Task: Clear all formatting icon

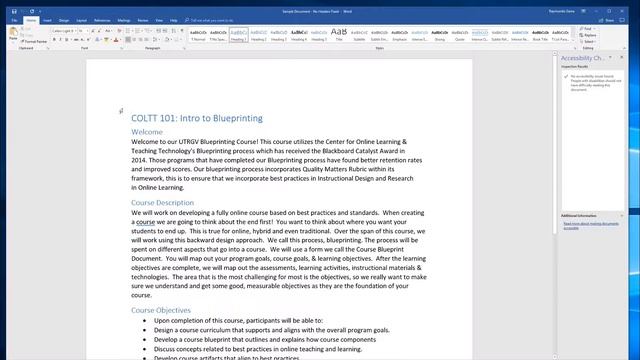Action: [x=120, y=31]
